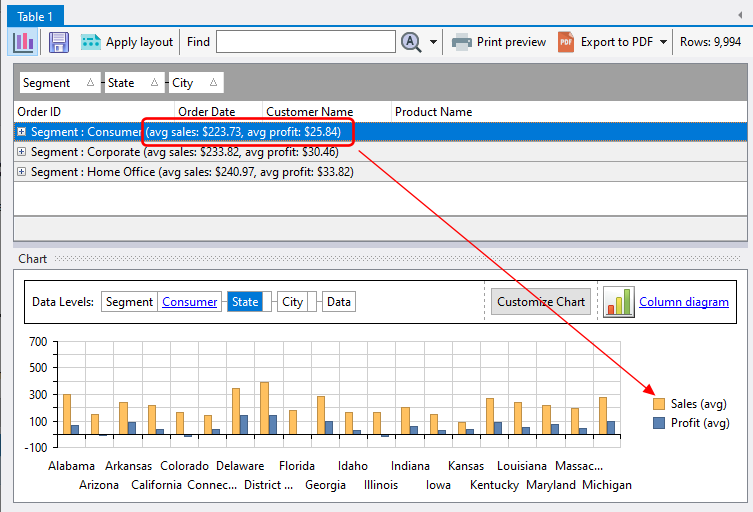This screenshot has height=512, width=753.
Task: Click the save (floppy disk) icon
Action: tap(59, 42)
